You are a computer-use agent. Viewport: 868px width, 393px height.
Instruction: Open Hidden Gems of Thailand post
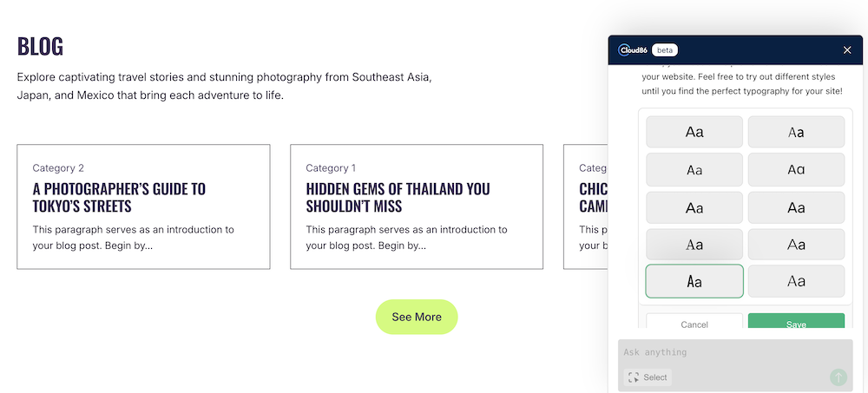[x=398, y=197]
